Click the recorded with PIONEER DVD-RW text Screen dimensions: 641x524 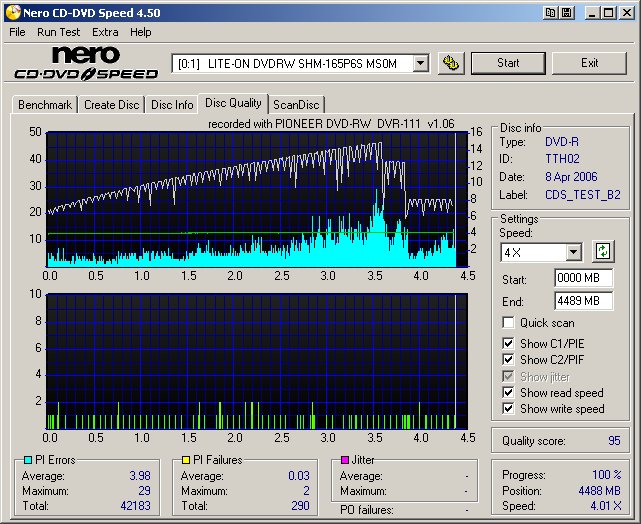[x=331, y=123]
